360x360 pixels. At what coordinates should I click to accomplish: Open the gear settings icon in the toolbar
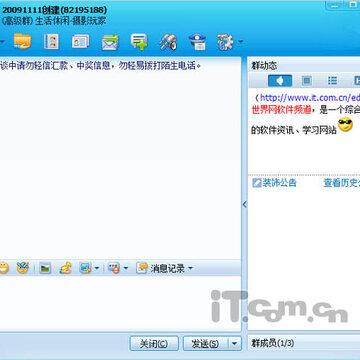[x=226, y=42]
